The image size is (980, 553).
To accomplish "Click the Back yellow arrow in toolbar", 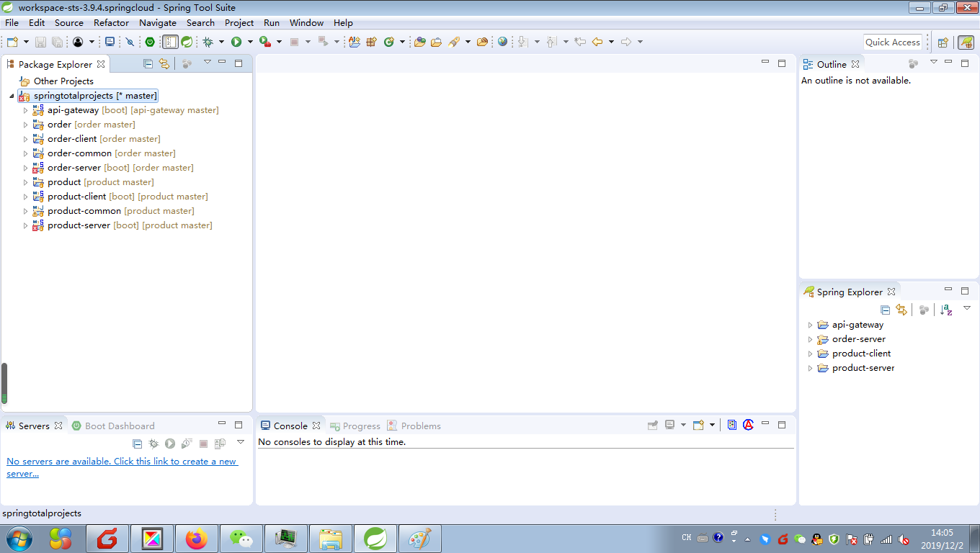I will [597, 42].
